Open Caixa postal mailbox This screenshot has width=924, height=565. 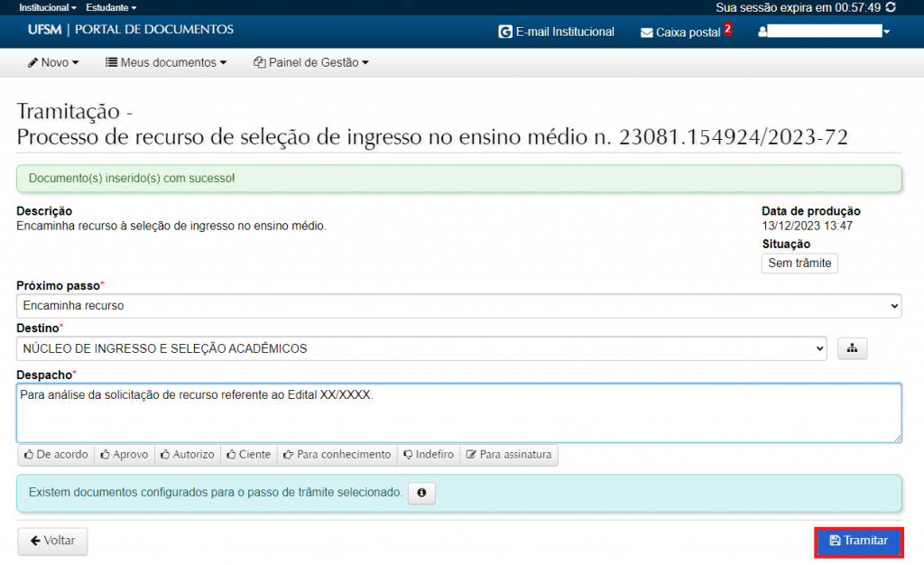686,32
